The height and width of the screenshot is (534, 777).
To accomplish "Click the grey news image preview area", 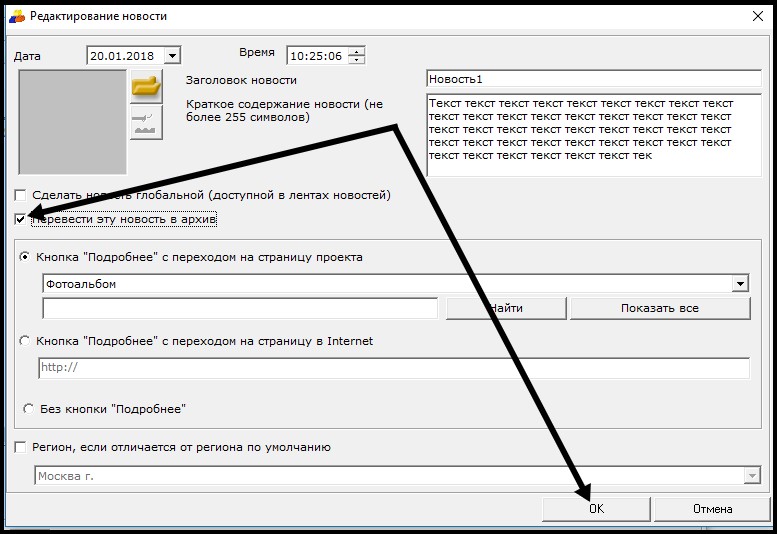I will point(73,122).
